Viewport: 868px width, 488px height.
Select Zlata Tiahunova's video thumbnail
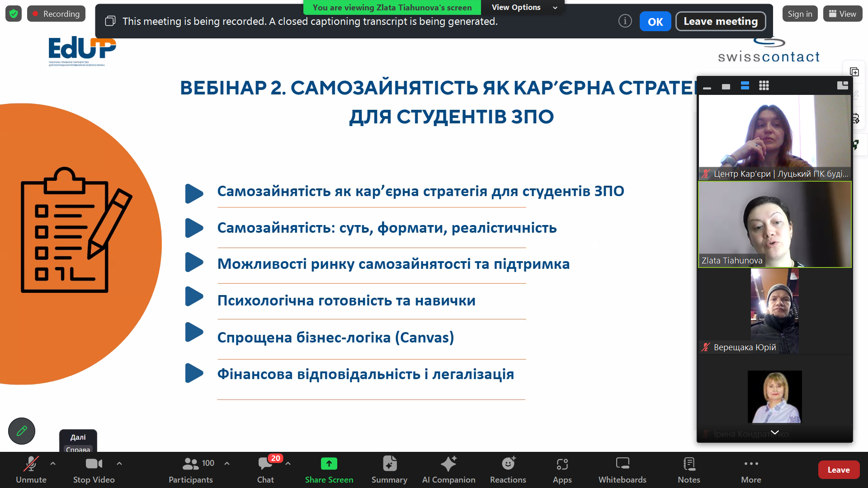pos(774,225)
